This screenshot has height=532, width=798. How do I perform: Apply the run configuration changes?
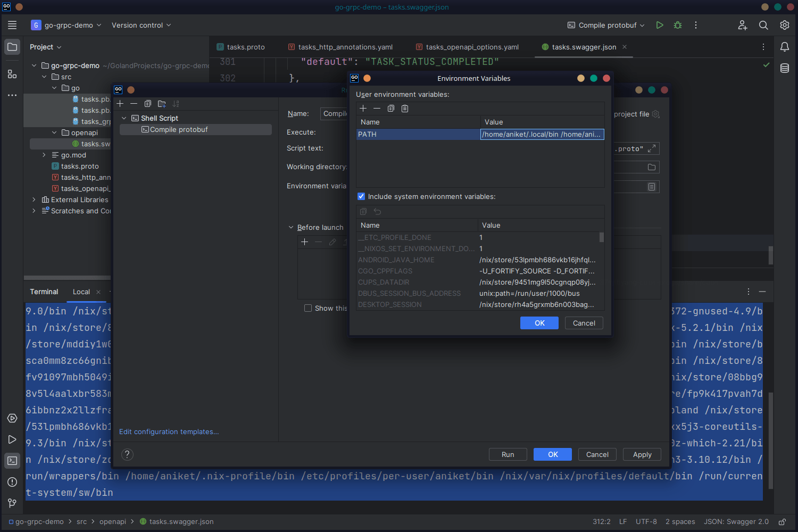[x=642, y=454]
